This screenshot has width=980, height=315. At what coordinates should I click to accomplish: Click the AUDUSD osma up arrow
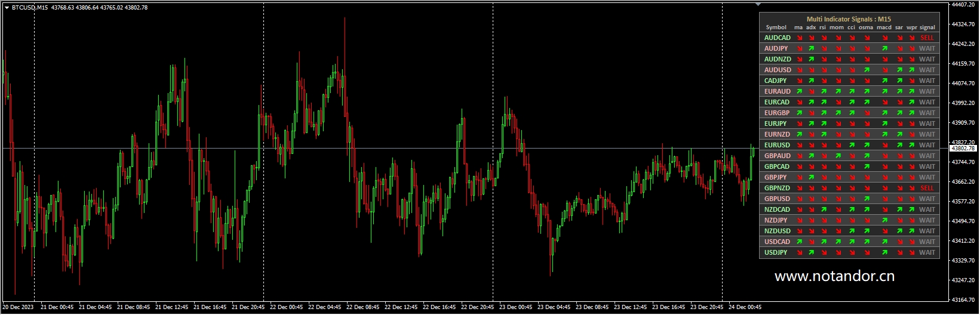[x=867, y=70]
